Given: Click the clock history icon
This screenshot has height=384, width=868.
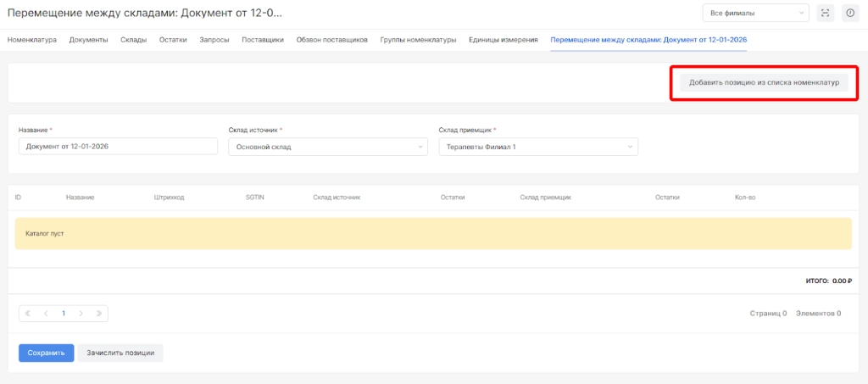Looking at the screenshot, I should 849,13.
